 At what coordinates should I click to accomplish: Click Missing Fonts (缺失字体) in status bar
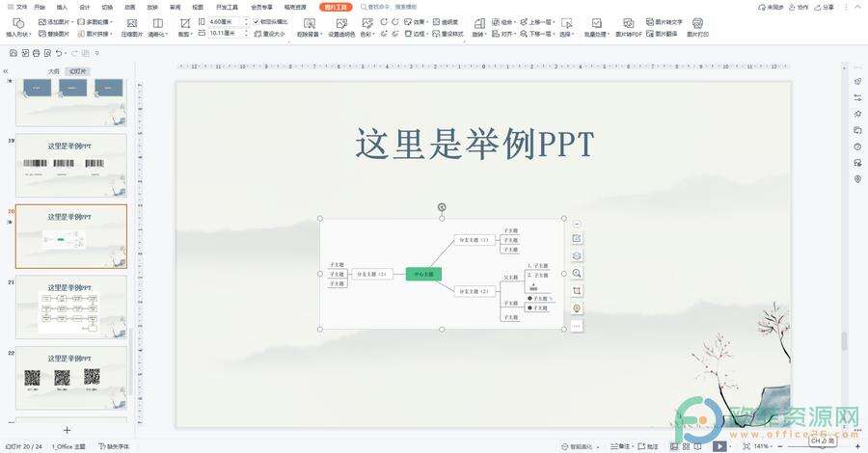point(114,446)
